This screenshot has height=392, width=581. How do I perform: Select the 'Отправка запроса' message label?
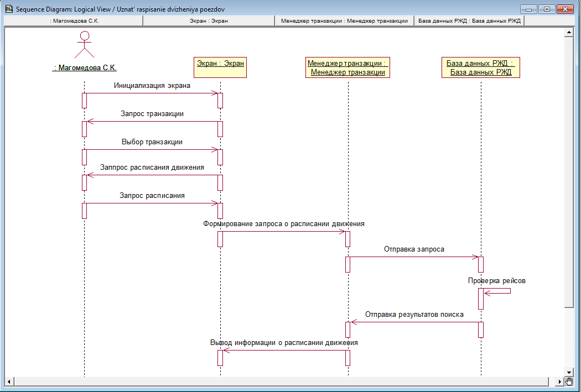(414, 249)
